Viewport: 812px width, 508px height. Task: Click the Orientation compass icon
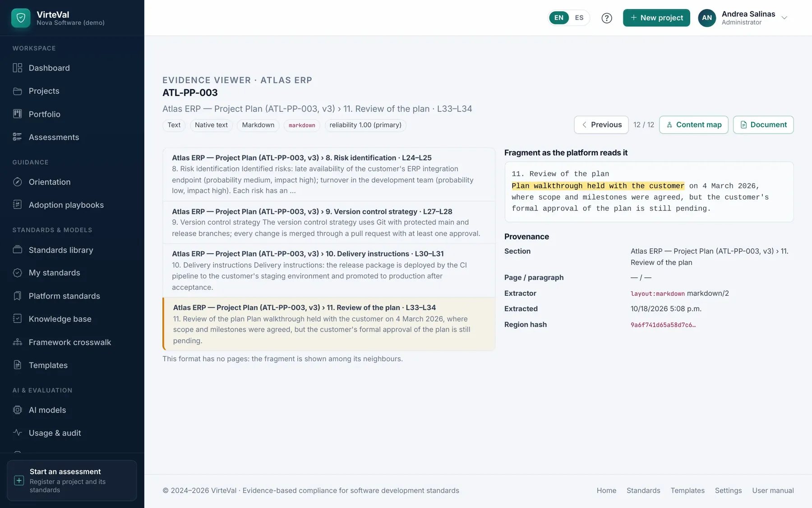click(18, 182)
